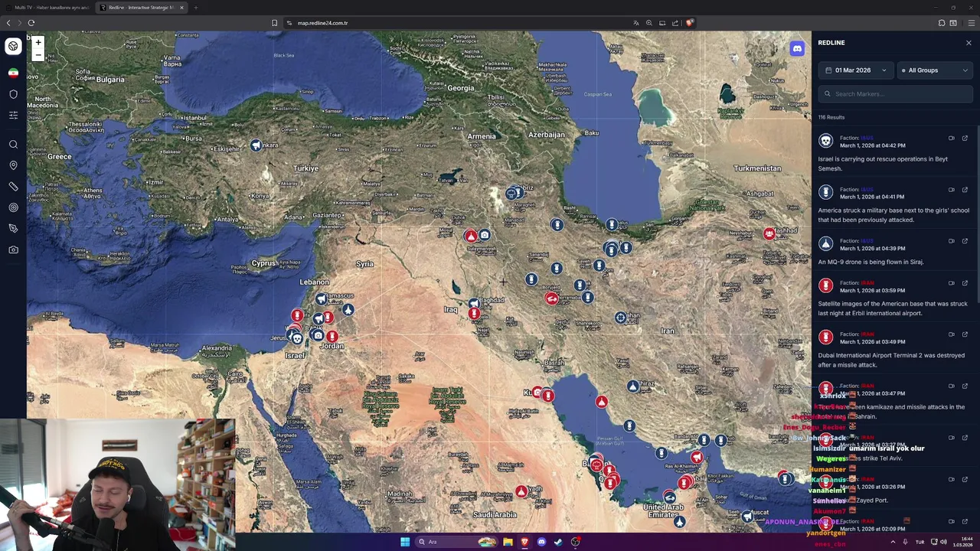The height and width of the screenshot is (551, 980).
Task: Click video icon for MQ-9 drone entry
Action: click(952, 241)
